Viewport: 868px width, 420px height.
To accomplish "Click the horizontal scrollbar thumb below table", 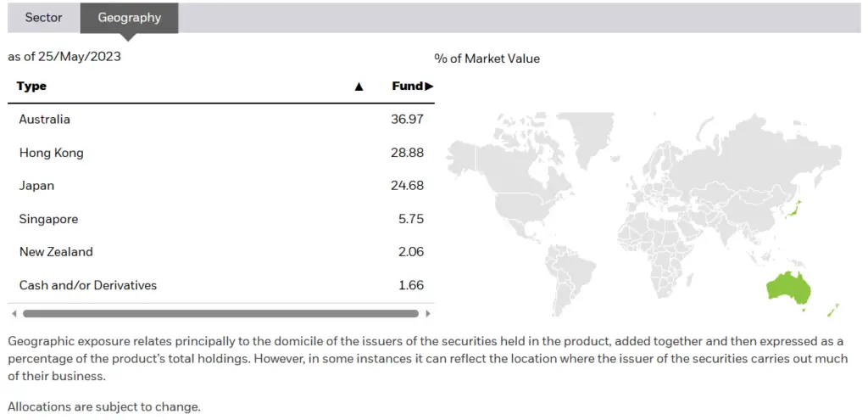I will (x=221, y=314).
